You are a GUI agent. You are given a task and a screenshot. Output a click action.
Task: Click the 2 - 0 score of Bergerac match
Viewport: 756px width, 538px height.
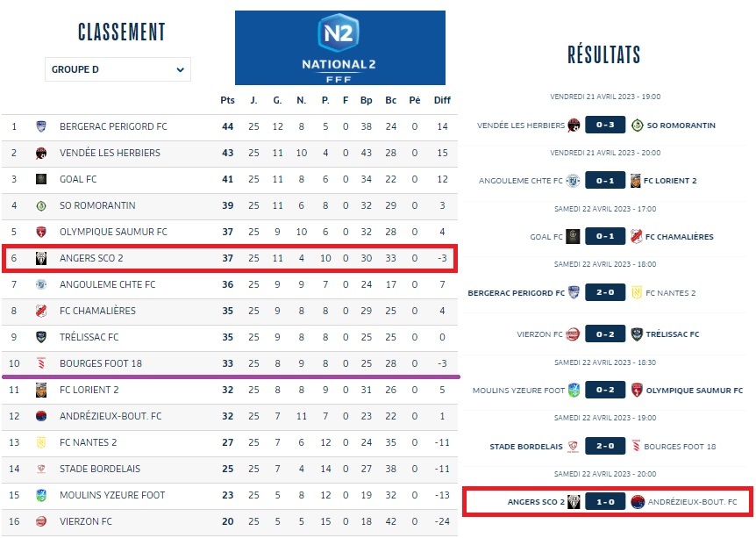pyautogui.click(x=605, y=292)
